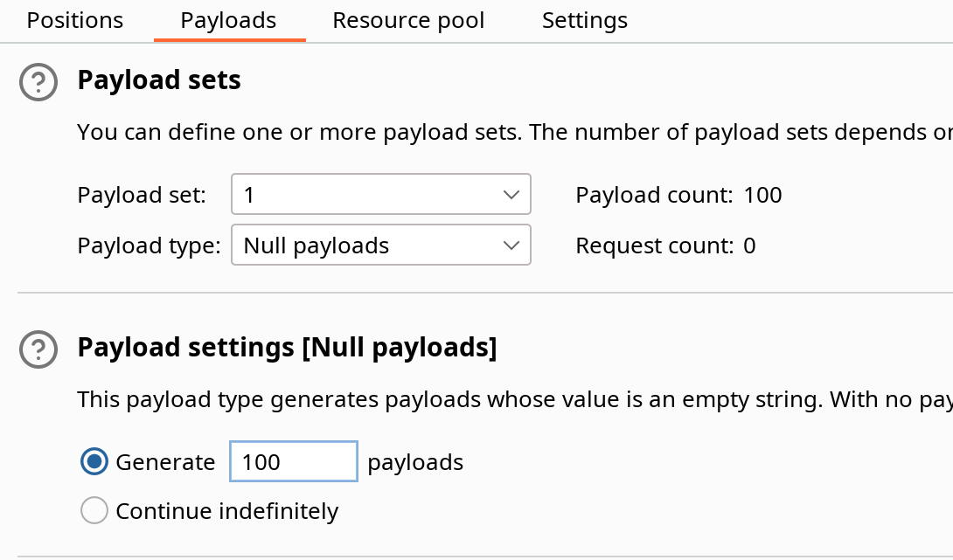Open help for Payload sets section
This screenshot has width=953, height=560.
(x=38, y=82)
